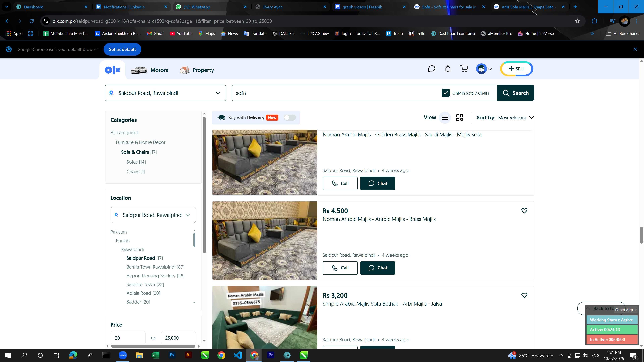The height and width of the screenshot is (362, 644).
Task: Bookmark this page with star icon
Action: click(577, 21)
